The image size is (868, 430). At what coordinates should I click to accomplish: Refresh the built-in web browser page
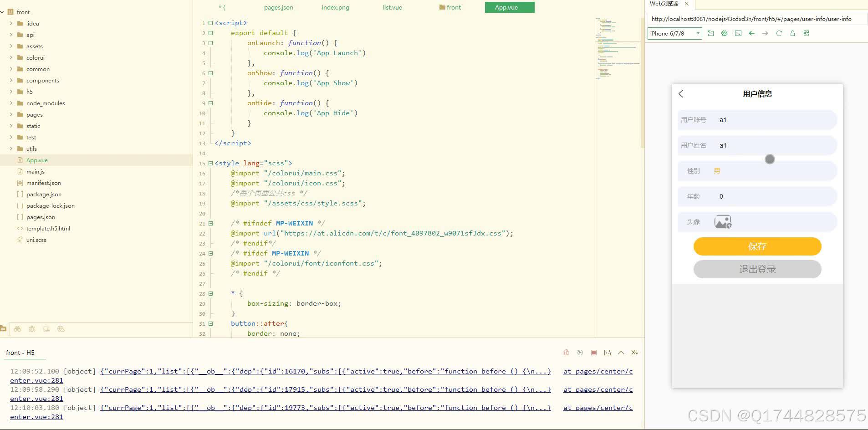[779, 33]
